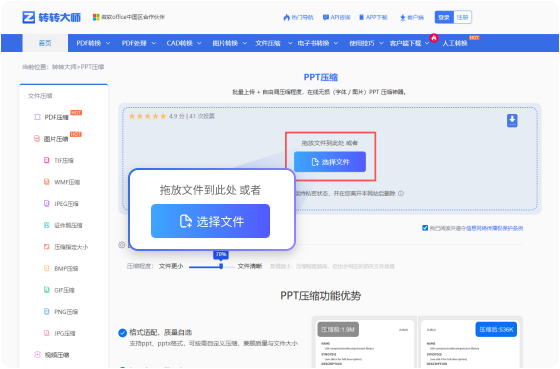Open the 压缩后:536K preview thumbnail

(470, 342)
